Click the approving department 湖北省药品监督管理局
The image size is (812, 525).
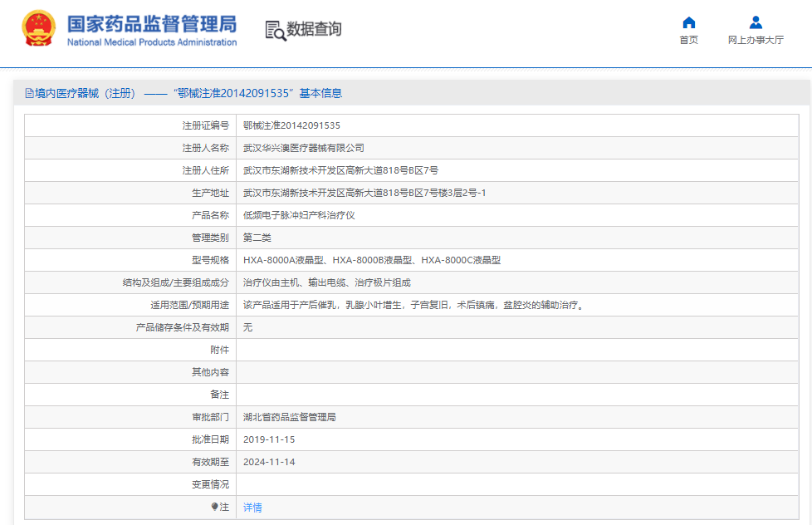point(289,417)
